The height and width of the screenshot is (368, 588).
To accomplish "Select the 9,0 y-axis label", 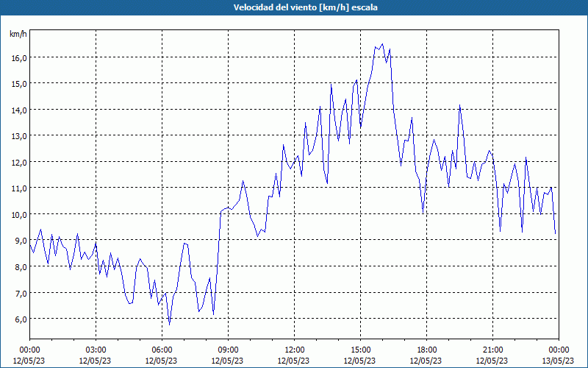I will [21, 241].
